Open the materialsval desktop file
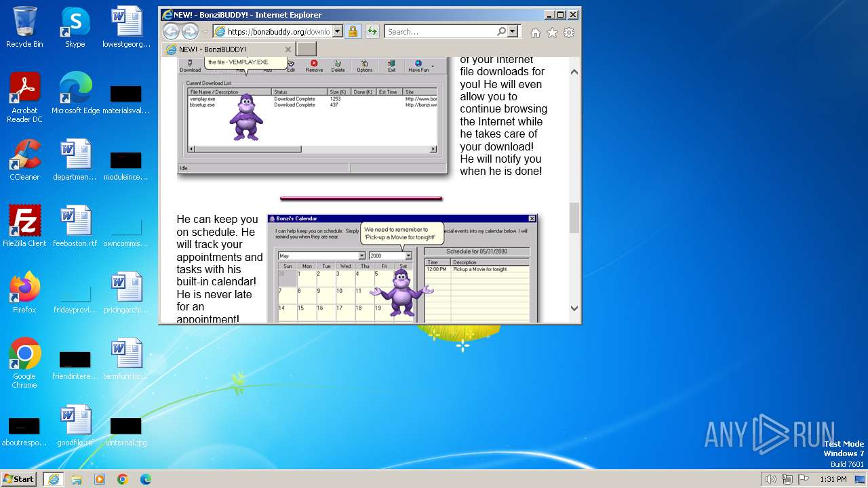This screenshot has width=868, height=488. coord(126,98)
